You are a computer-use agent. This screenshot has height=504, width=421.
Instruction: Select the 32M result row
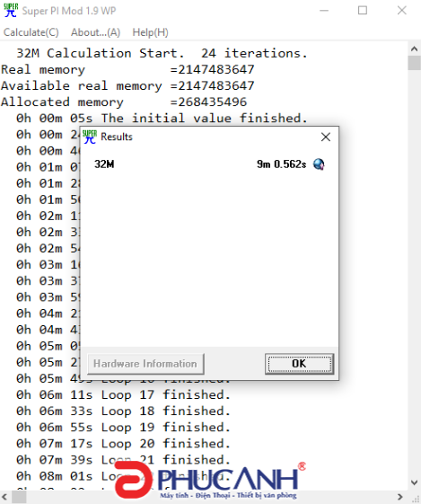tap(209, 164)
